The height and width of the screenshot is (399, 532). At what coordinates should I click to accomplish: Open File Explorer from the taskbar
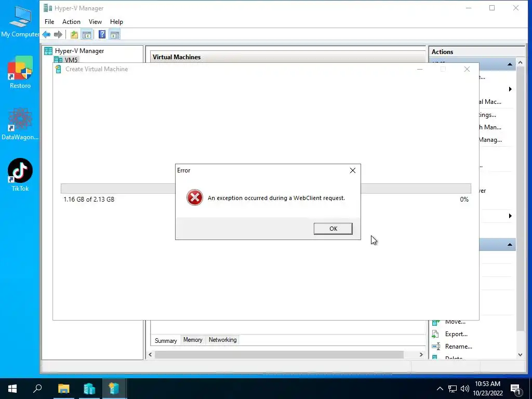coord(63,389)
